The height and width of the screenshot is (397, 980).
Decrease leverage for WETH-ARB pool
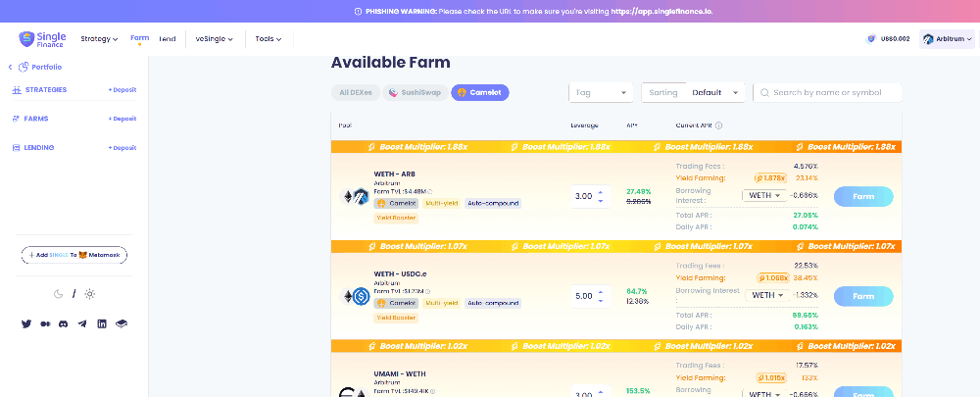(601, 201)
